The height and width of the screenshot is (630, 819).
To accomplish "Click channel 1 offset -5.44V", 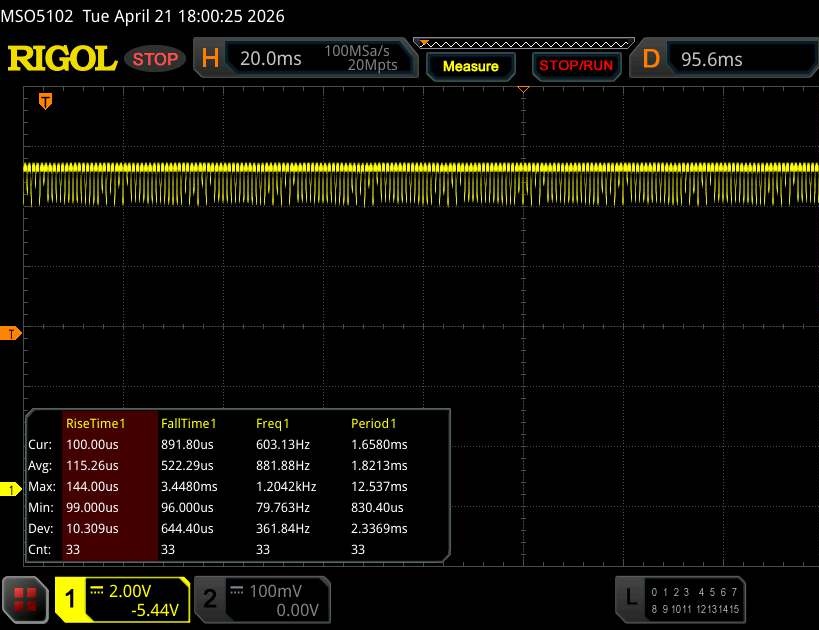I will pyautogui.click(x=155, y=610).
